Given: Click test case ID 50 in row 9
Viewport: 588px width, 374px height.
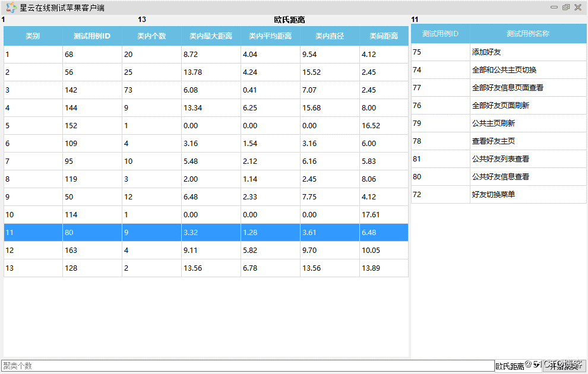Looking at the screenshot, I should pos(92,196).
